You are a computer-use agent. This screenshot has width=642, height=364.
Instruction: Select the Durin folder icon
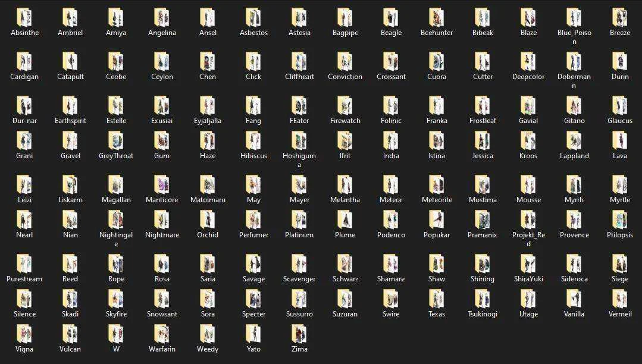(x=620, y=61)
